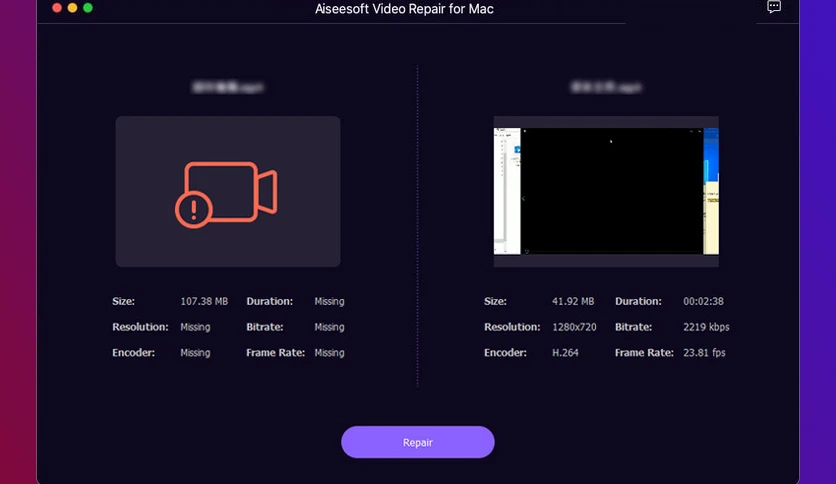Screen dimensions: 836x484
Task: Click the 107.38 MB size value
Action: (204, 301)
